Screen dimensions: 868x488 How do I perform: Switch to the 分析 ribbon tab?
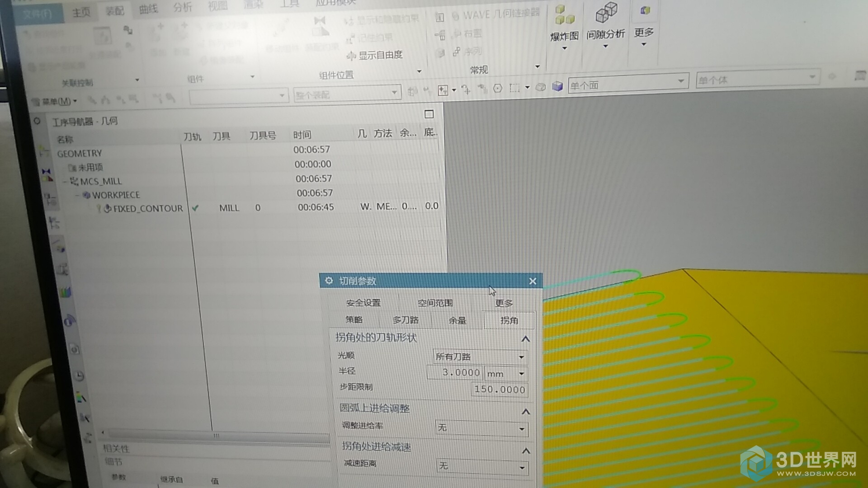click(183, 7)
